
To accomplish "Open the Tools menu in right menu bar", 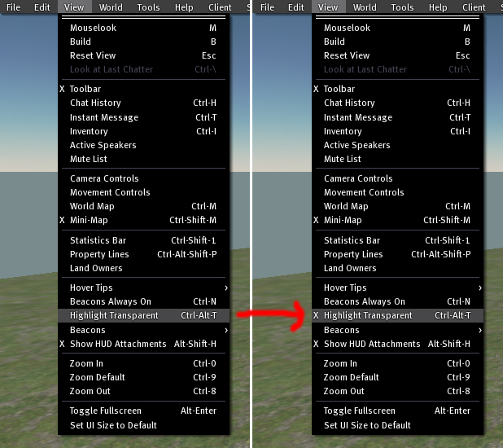I will pos(402,7).
